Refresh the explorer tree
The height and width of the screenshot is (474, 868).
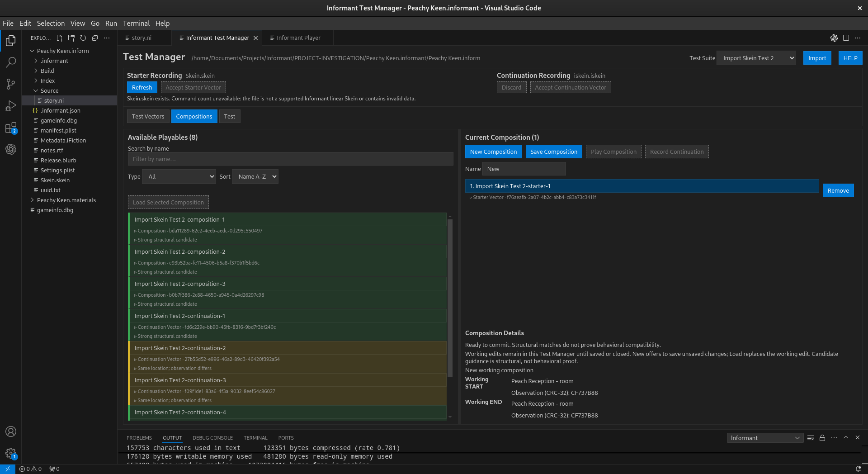[83, 38]
